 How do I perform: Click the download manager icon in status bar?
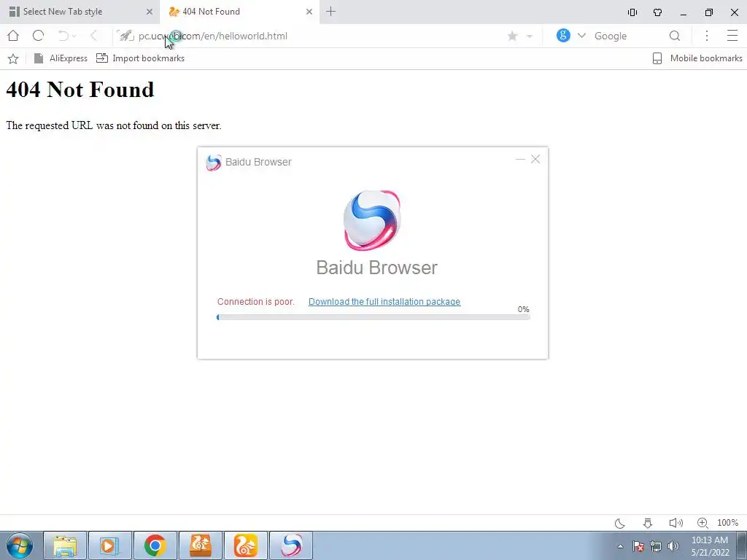point(648,523)
